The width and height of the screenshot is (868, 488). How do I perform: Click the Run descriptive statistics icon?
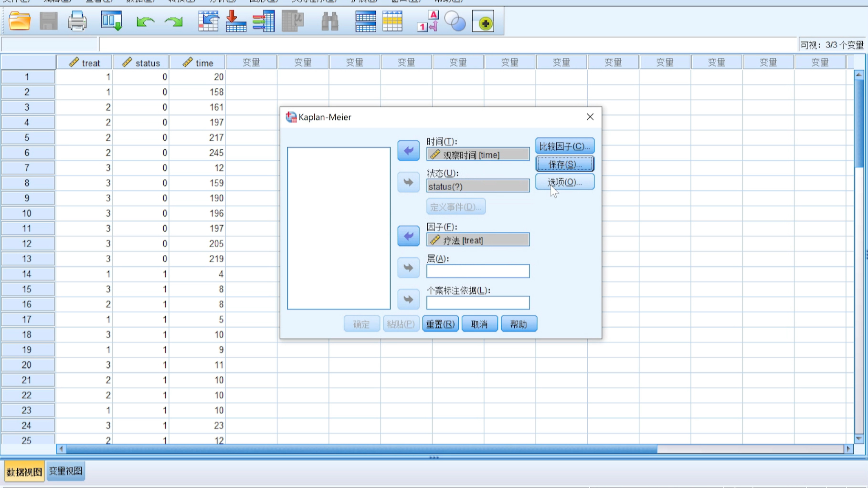tap(293, 21)
